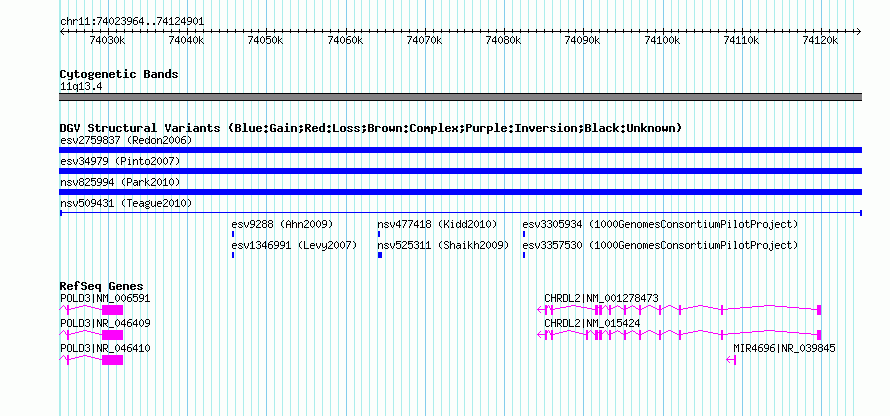The image size is (890, 416).
Task: Click the esv9288 (Ahn2009) variant marker
Action: (x=233, y=234)
